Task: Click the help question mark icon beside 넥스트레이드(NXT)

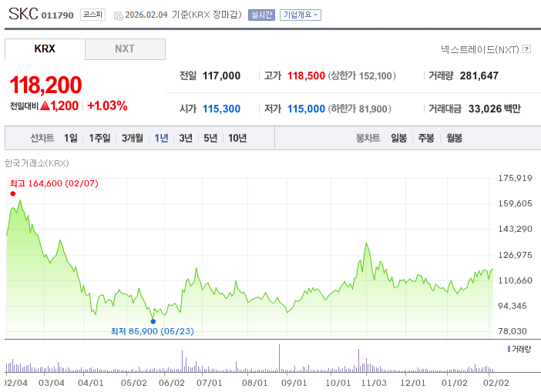Action: [526, 49]
